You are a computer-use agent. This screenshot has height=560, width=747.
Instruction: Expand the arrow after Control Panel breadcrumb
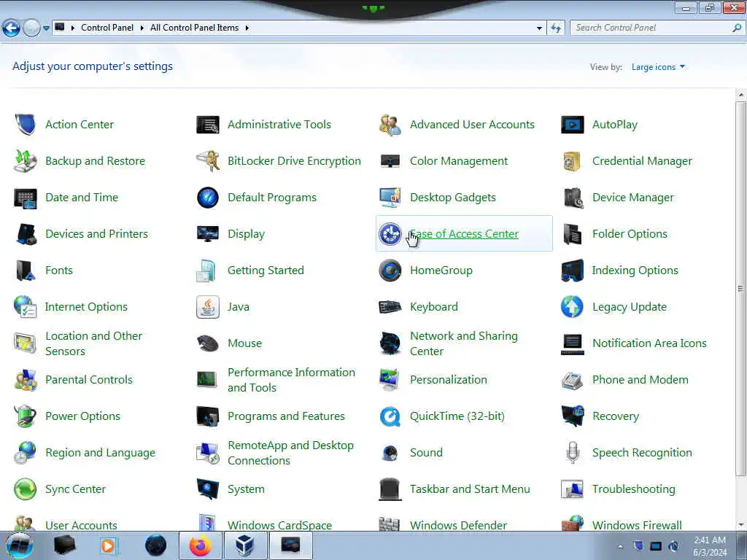(142, 28)
